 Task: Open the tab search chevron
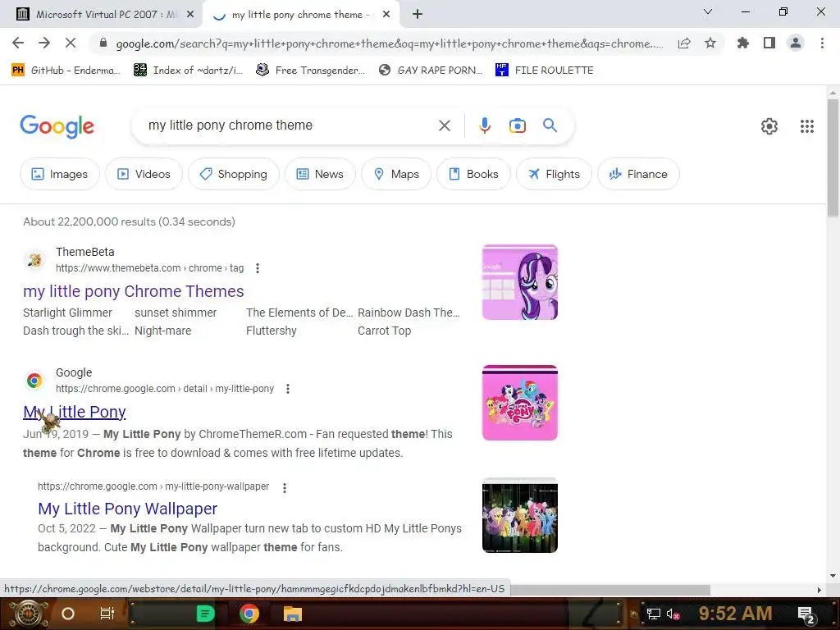point(708,11)
